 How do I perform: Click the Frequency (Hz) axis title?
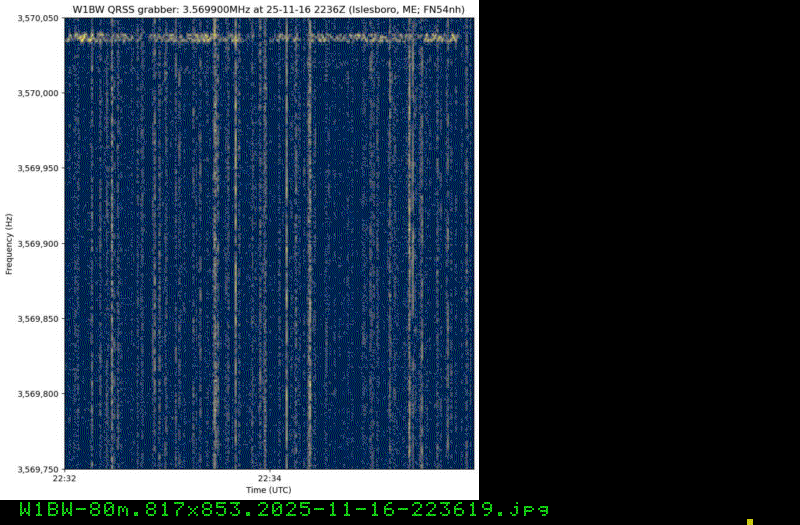click(x=9, y=244)
